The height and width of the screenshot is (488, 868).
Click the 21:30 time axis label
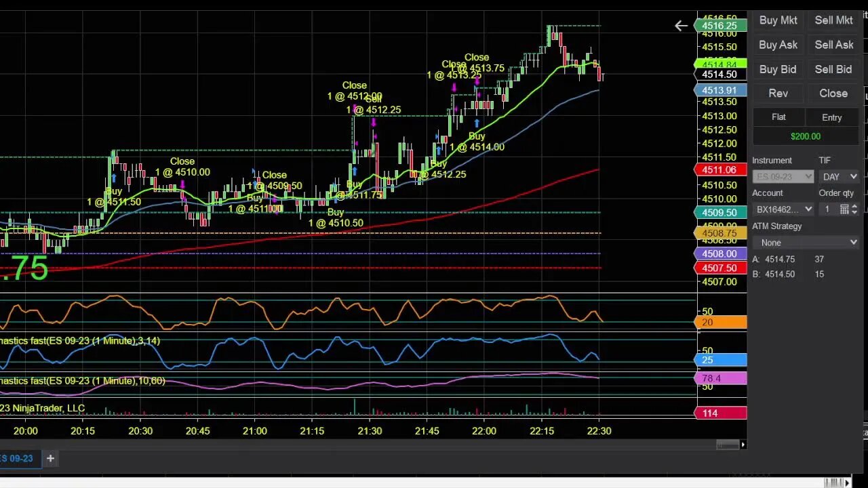coord(370,431)
